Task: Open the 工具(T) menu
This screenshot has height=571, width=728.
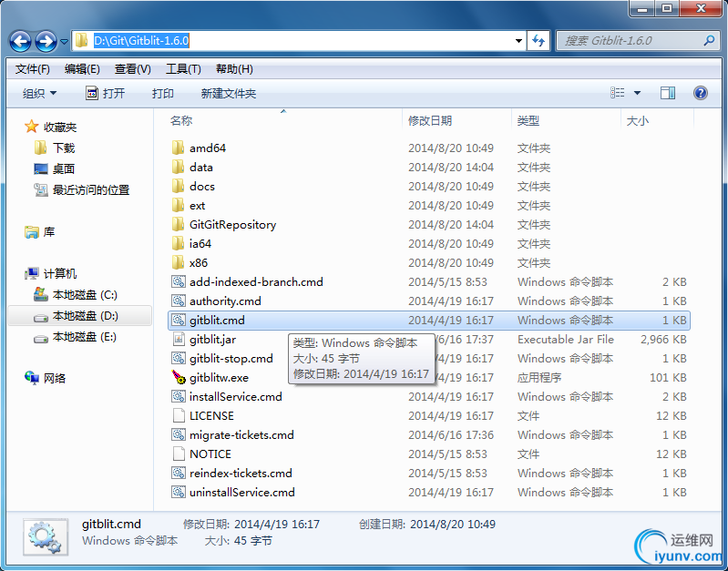Action: (183, 69)
